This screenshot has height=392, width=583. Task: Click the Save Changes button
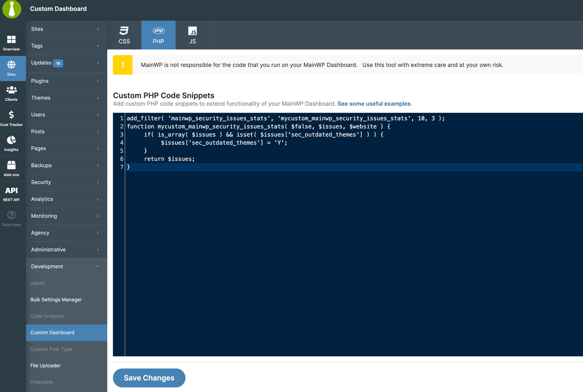coord(149,378)
